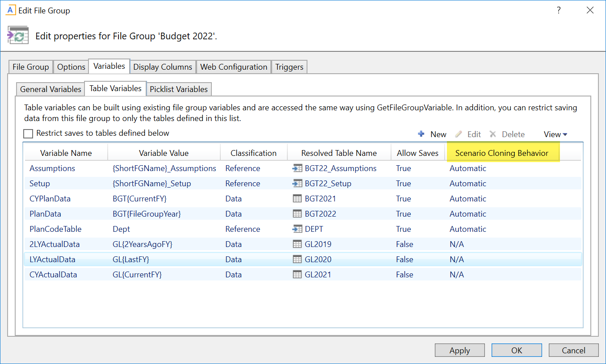The height and width of the screenshot is (364, 606).
Task: Click the reference table icon beside BGT22_Setup
Action: coord(297,184)
